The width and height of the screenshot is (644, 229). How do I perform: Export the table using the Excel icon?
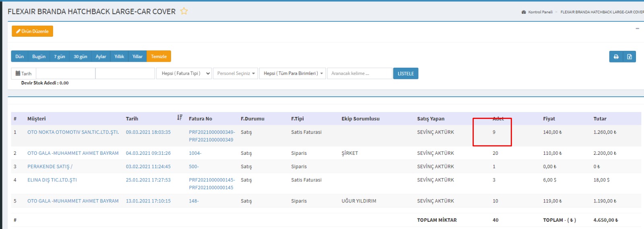pyautogui.click(x=630, y=57)
